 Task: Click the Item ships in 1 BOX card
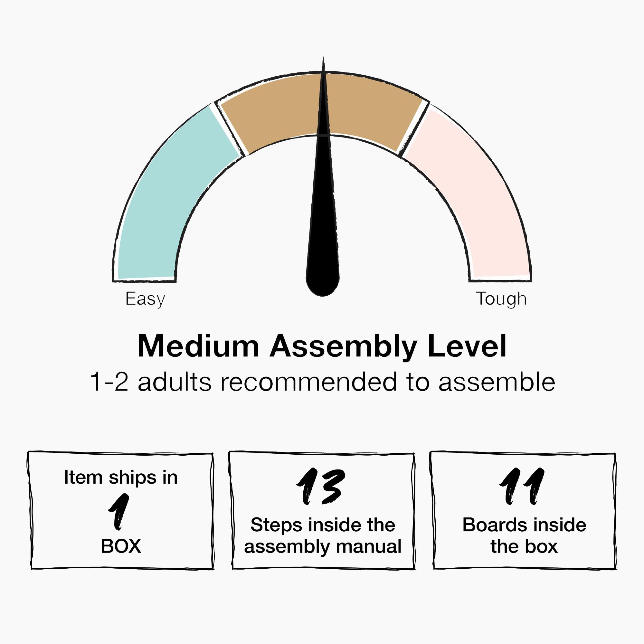121,510
